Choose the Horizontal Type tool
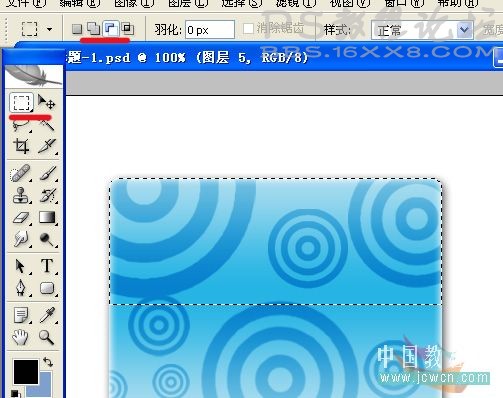This screenshot has width=503, height=398. [47, 266]
